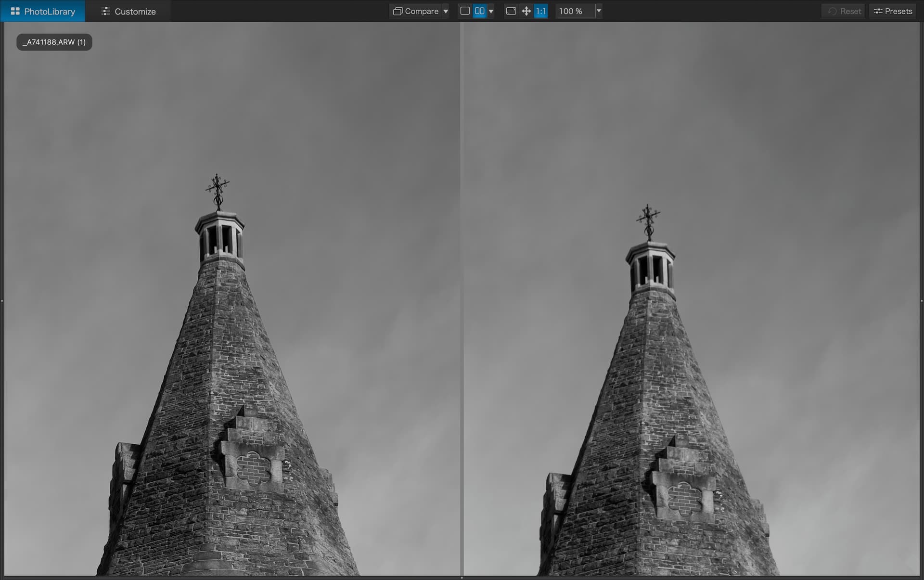Click the left preview image
924x580 pixels.
231,298
